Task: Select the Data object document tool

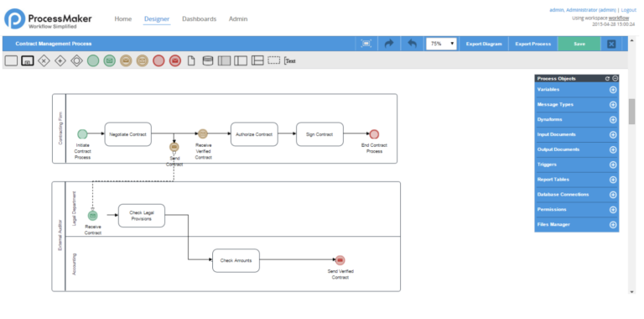Action: 191,60
